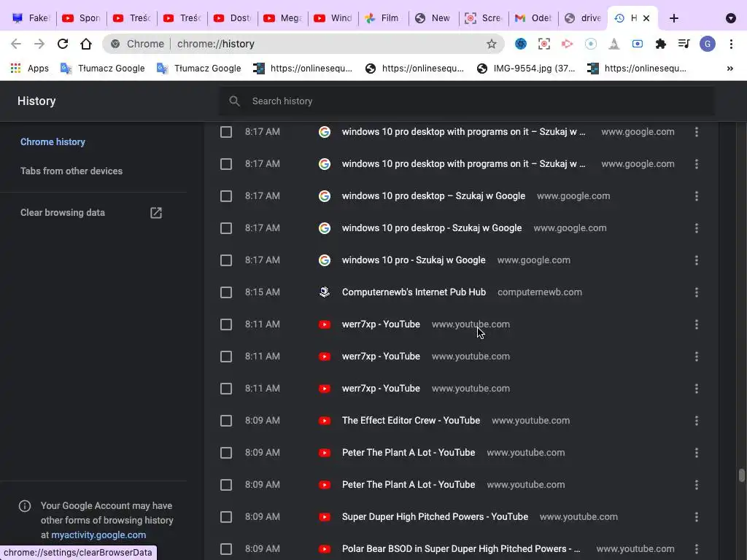Click the site info icon in address bar

coord(115,44)
